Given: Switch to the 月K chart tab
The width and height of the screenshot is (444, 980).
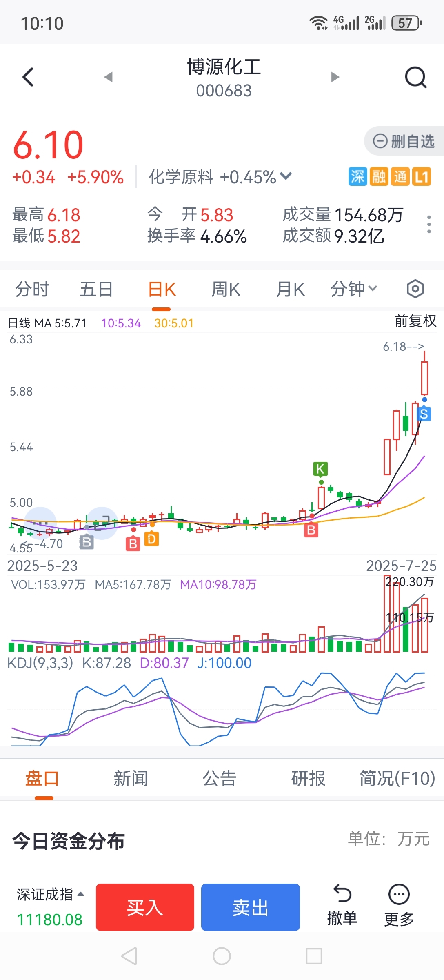Looking at the screenshot, I should tap(290, 289).
